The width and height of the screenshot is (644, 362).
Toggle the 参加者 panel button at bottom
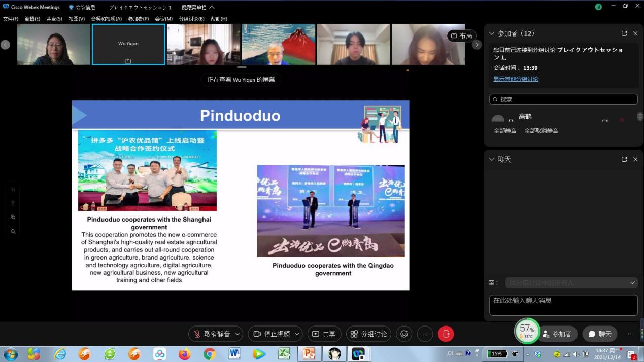557,334
